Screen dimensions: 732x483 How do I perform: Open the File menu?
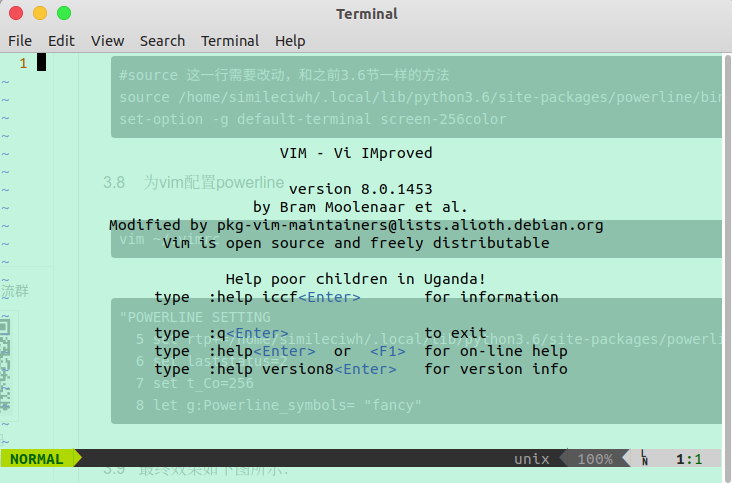(20, 41)
